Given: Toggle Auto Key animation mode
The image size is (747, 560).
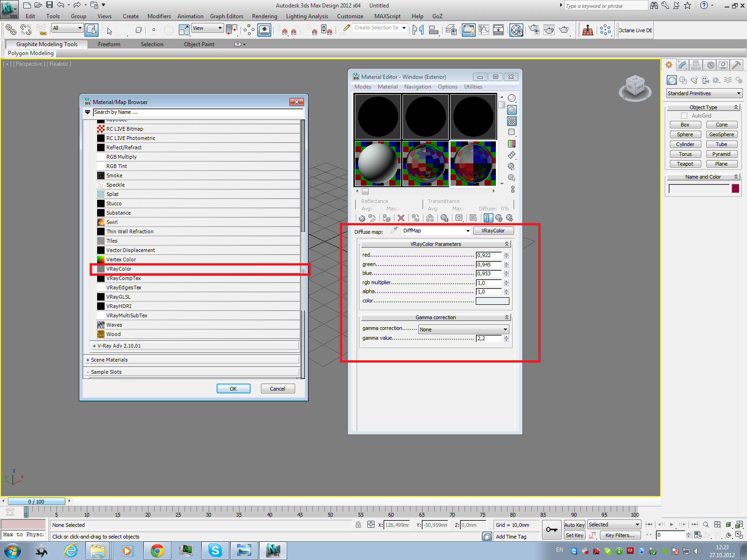Looking at the screenshot, I should coord(574,525).
